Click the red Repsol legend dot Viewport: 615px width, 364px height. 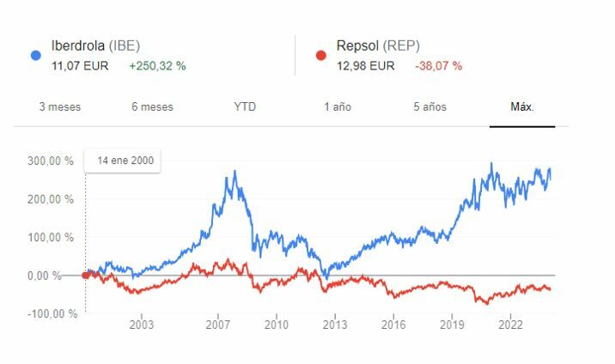[x=320, y=55]
